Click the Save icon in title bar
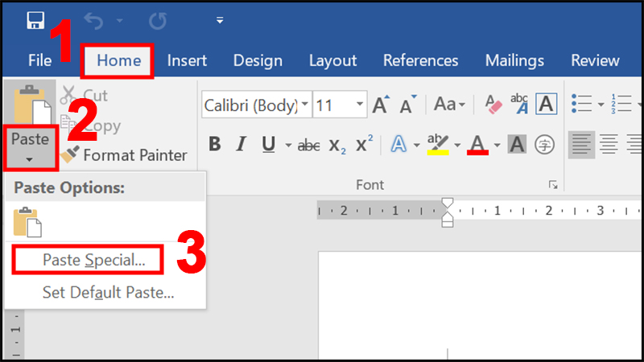Screen dimensions: 644x362 [x=35, y=19]
